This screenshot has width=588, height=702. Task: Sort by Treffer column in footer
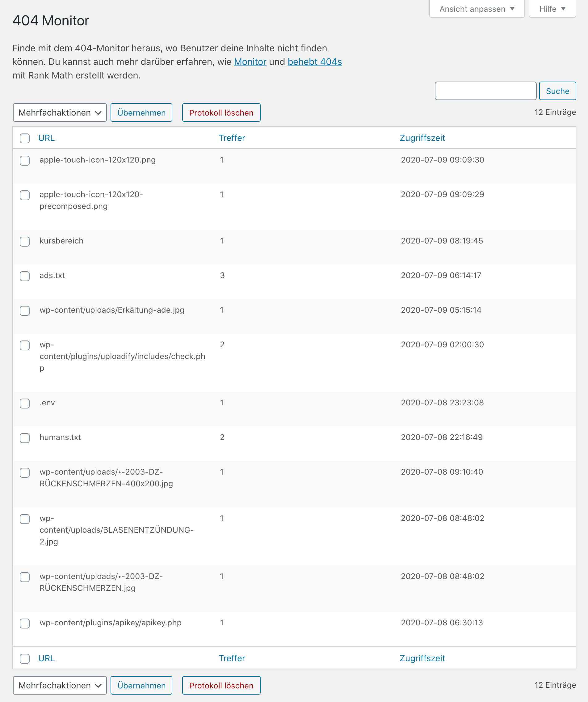[232, 658]
